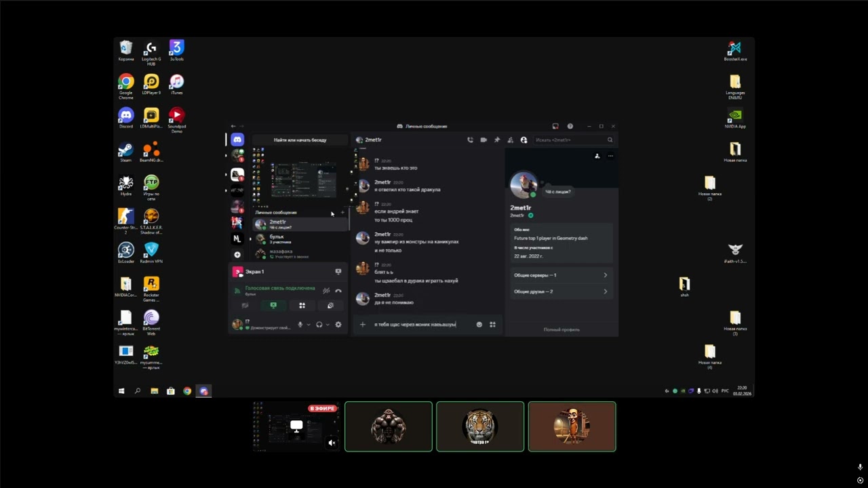Select the Logitech G HUB desktop icon

point(151,52)
